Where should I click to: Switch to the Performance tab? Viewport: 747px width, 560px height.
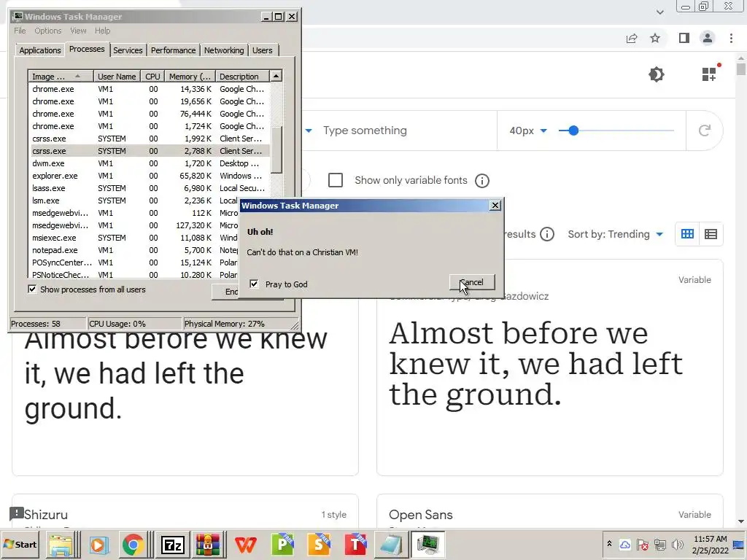pyautogui.click(x=173, y=50)
